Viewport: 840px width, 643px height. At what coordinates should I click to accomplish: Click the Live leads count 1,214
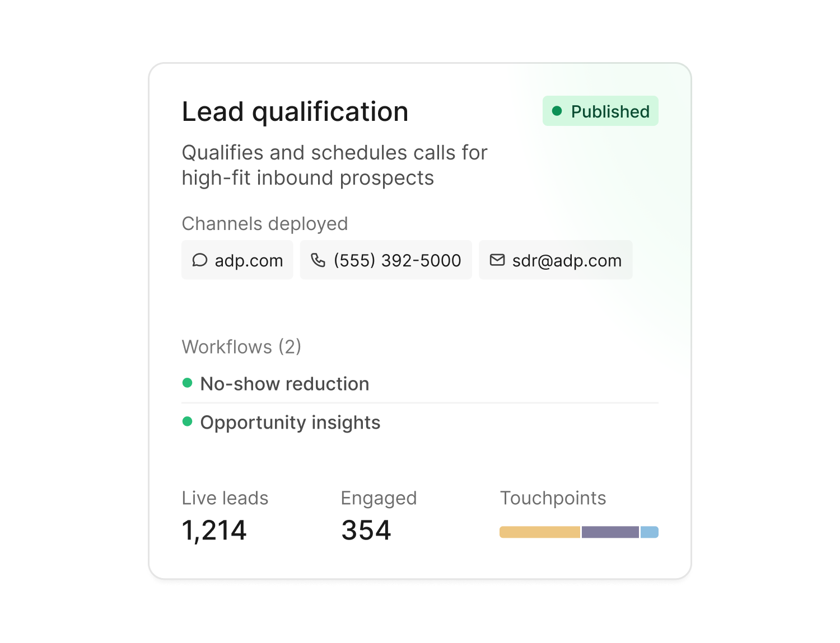tap(214, 530)
